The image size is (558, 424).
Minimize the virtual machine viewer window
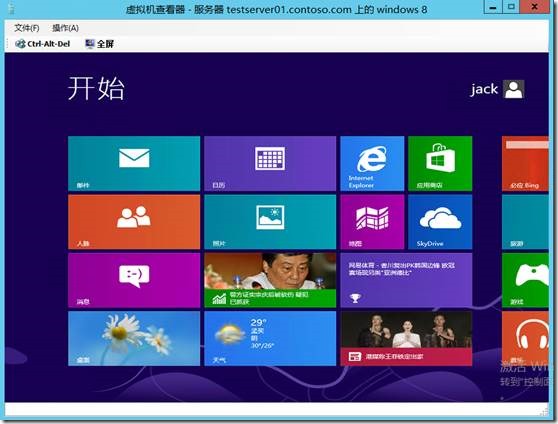(493, 7)
